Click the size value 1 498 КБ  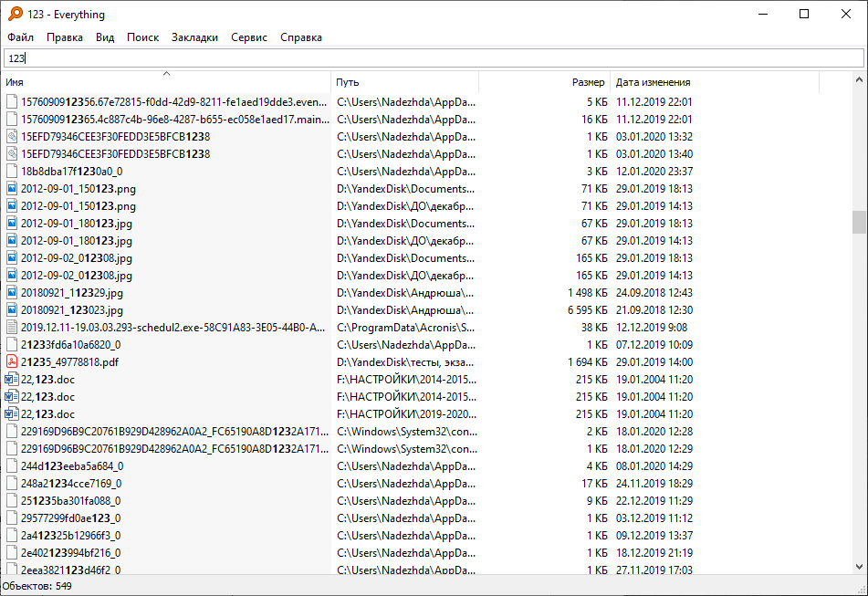[x=588, y=293]
